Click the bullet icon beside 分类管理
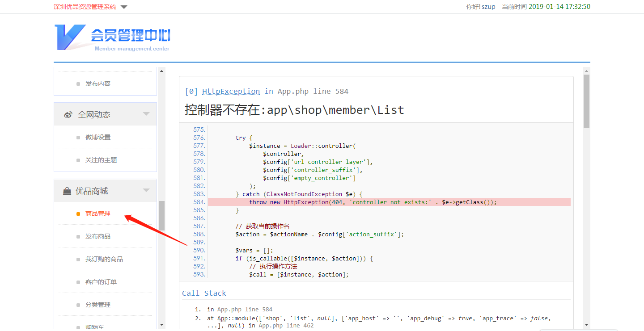This screenshot has width=644, height=331. pos(78,305)
